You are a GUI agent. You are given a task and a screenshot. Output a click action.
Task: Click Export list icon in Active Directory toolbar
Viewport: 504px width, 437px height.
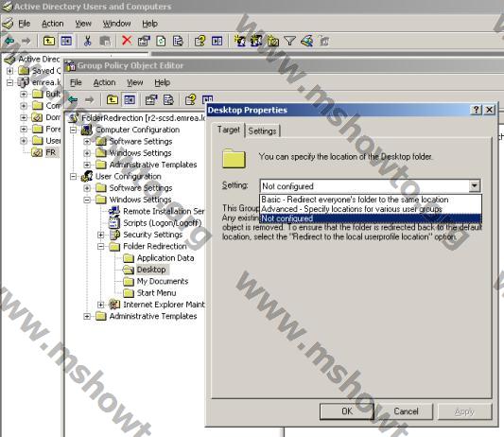[x=178, y=41]
